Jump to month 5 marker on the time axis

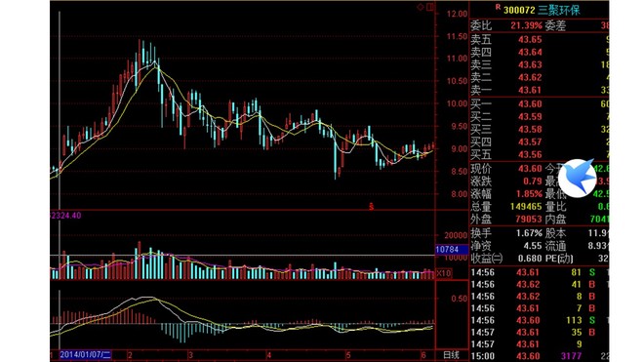[x=348, y=355]
